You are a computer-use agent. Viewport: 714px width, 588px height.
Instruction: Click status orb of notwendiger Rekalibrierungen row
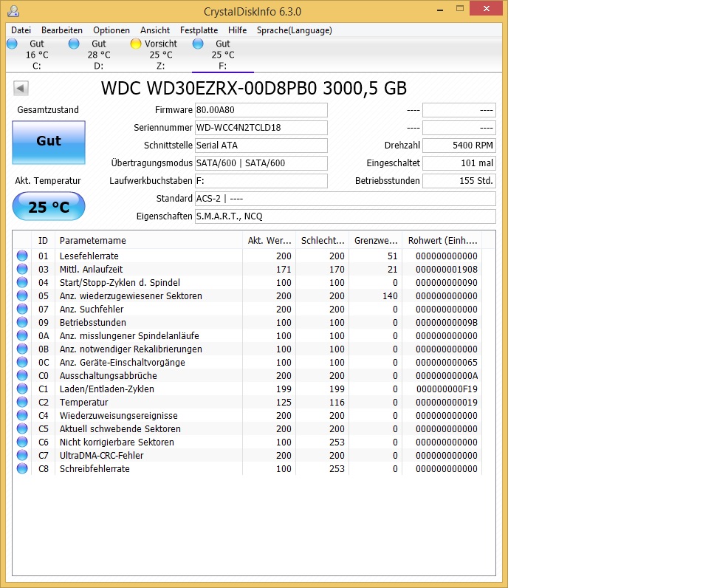click(22, 349)
